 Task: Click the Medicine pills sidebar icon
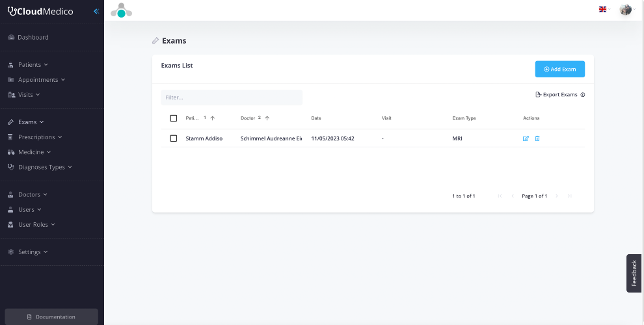pyautogui.click(x=11, y=152)
